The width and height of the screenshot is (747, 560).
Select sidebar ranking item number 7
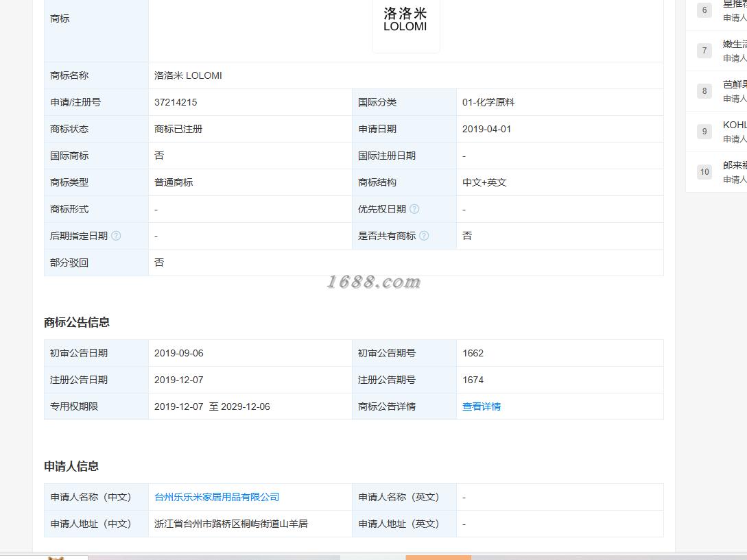click(x=717, y=51)
